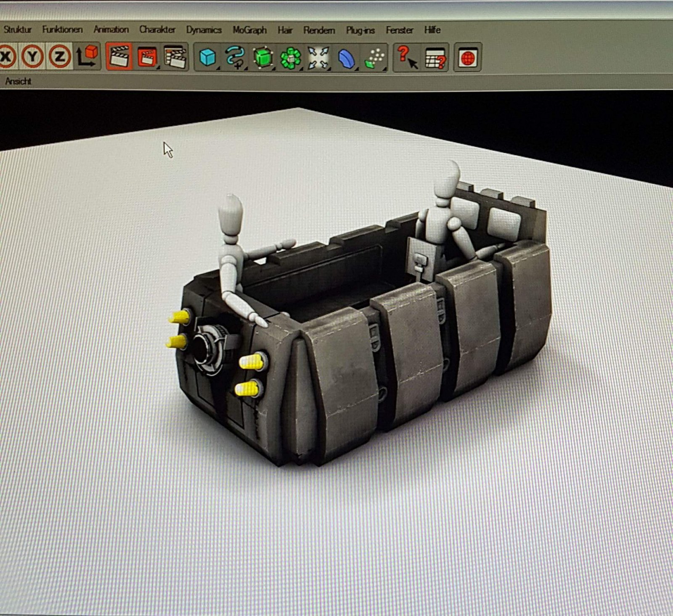Viewport: 673px width, 616px height.
Task: Add an Array modeling object
Action: pos(291,58)
